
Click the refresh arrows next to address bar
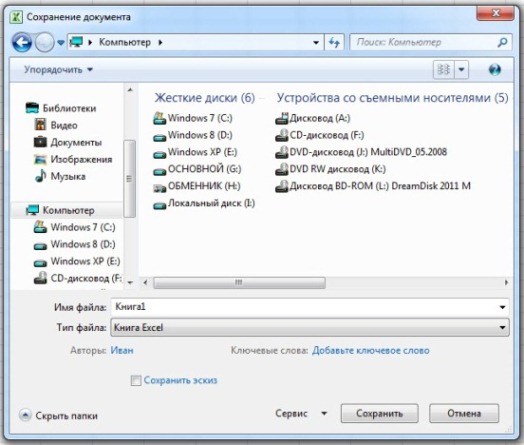tap(334, 42)
